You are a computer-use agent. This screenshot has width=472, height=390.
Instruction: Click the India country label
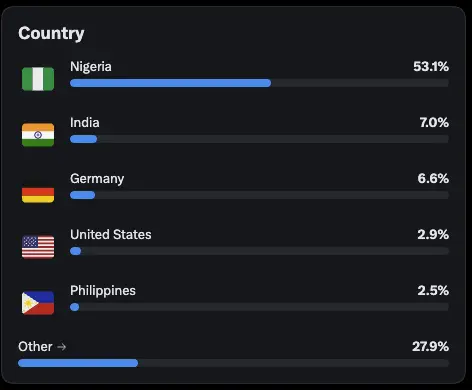85,122
